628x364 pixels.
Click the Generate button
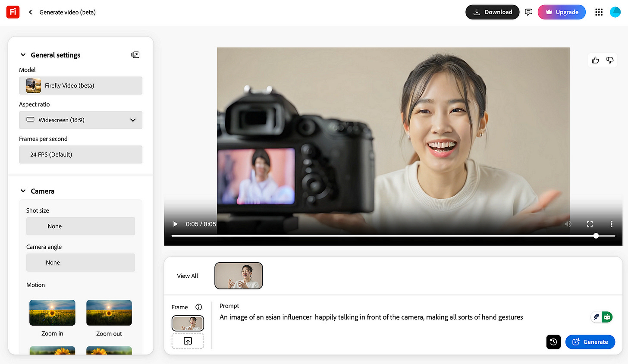click(590, 342)
